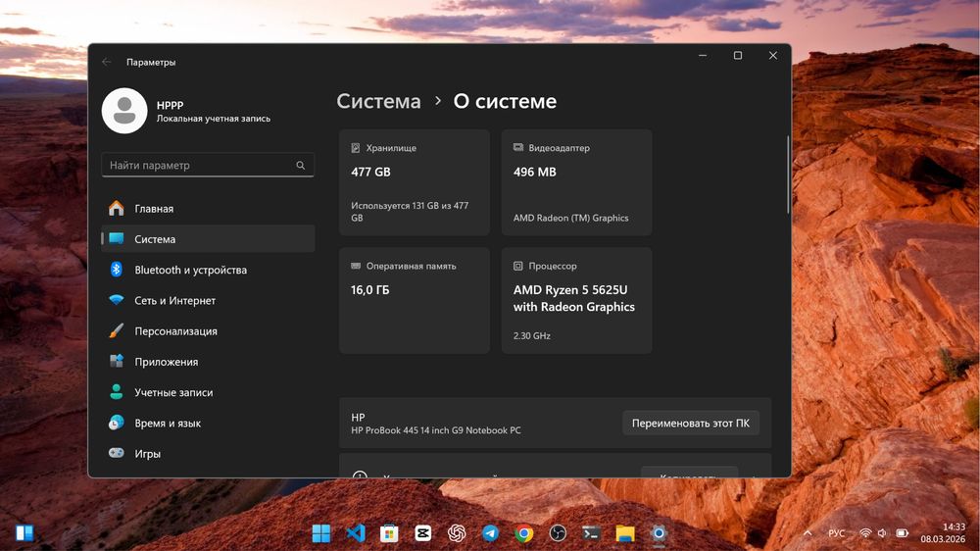This screenshot has width=980, height=551.
Task: Open the Видеоадаптер 496 MB card
Action: 577,182
